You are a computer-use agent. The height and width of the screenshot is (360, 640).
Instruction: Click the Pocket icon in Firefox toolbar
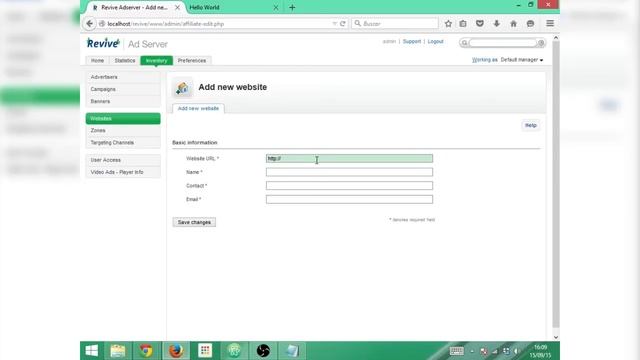tap(480, 24)
